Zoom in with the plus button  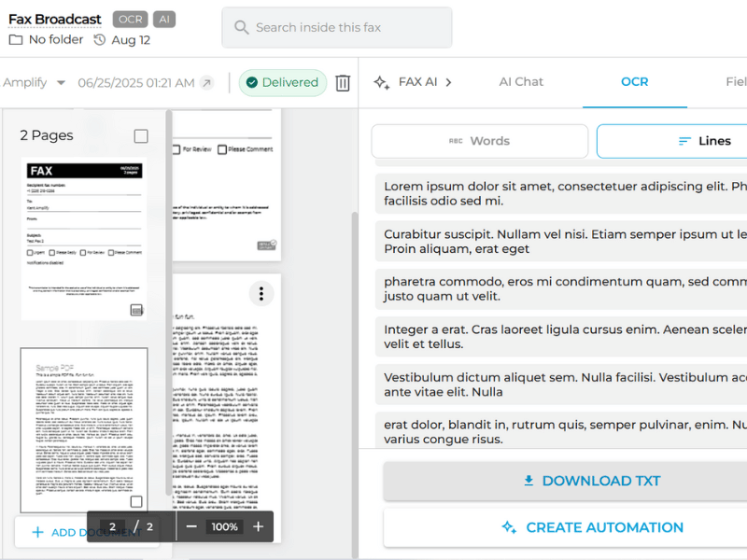tap(259, 526)
